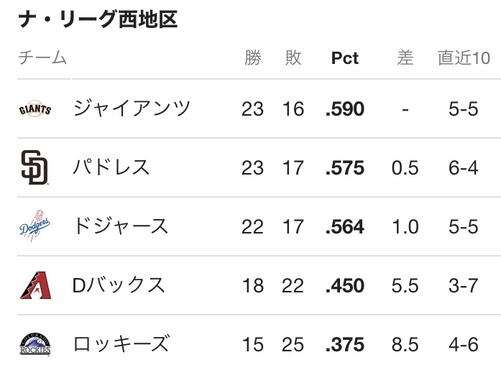
Task: Click the Giants team logo
Action: pos(35,109)
